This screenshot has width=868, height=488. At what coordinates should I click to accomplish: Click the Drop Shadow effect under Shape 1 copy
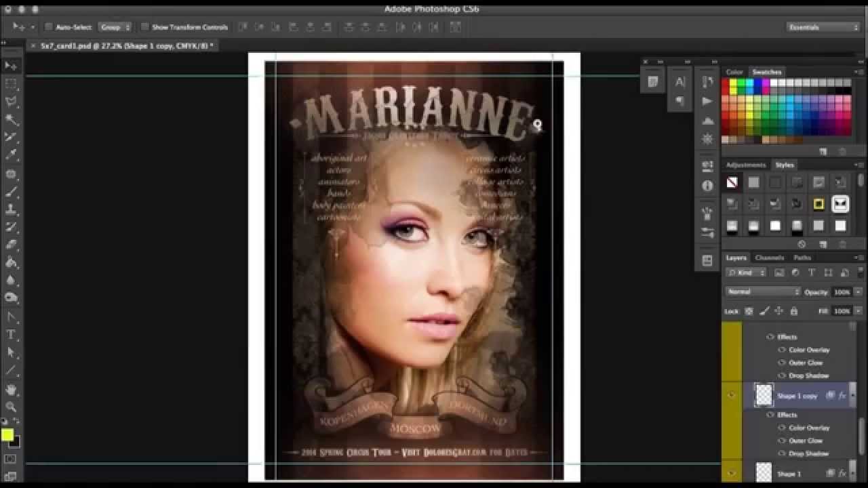coord(806,452)
